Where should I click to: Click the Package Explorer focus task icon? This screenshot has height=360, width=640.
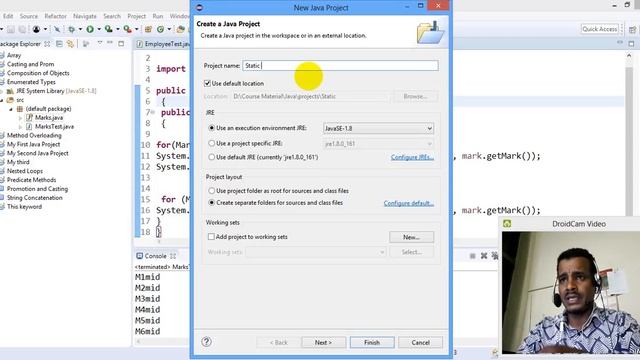[x=86, y=44]
